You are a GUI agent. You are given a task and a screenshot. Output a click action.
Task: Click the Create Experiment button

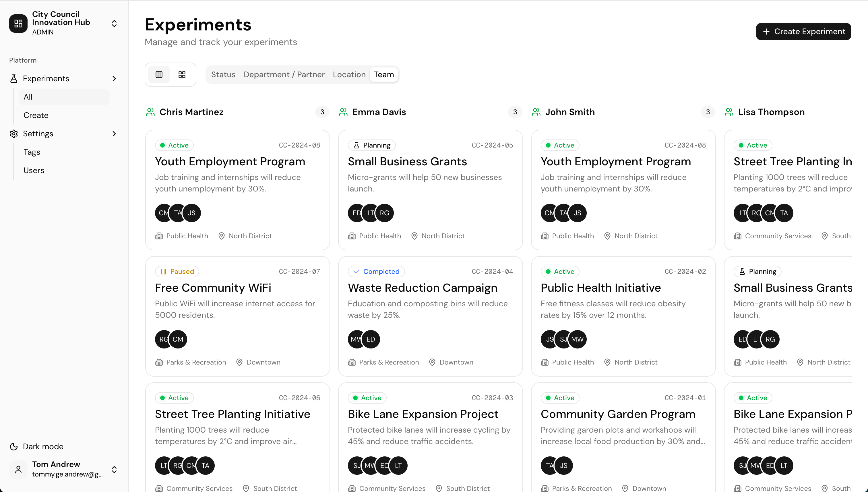[803, 31]
